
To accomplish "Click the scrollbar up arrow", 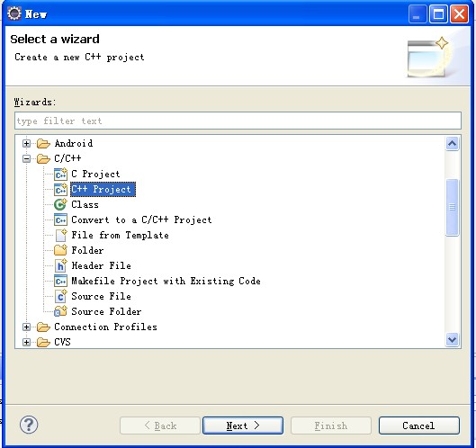I will click(x=453, y=143).
